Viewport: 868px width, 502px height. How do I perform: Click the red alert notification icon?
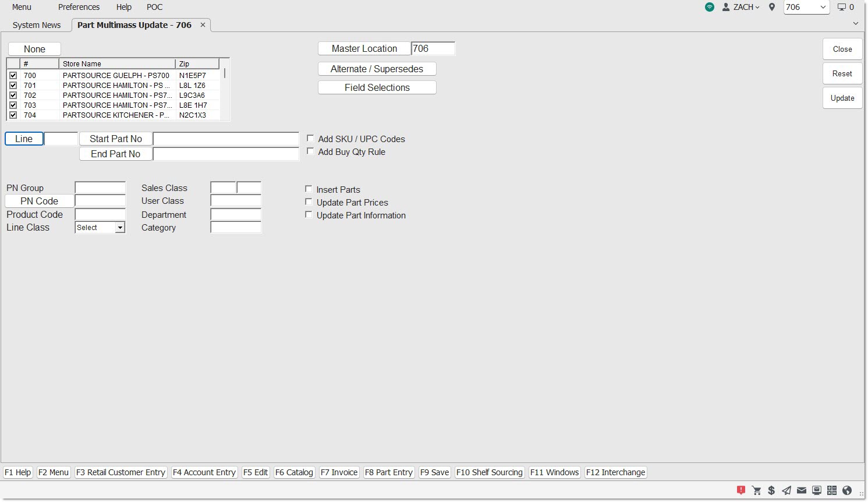click(x=741, y=490)
